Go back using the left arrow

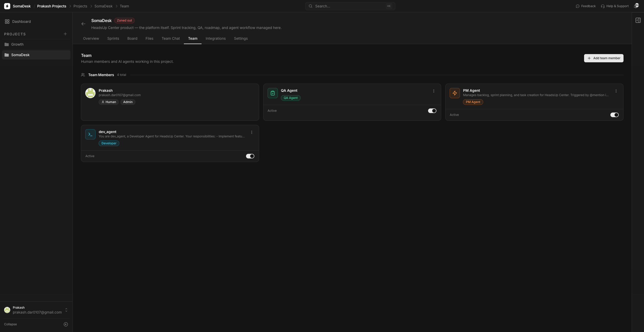click(83, 24)
